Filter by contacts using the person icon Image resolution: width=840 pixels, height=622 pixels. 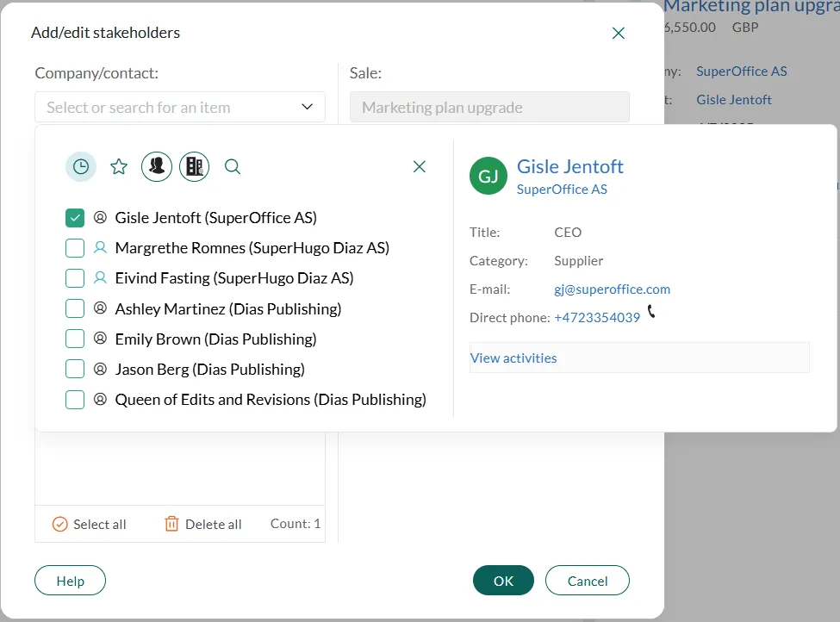coord(157,166)
